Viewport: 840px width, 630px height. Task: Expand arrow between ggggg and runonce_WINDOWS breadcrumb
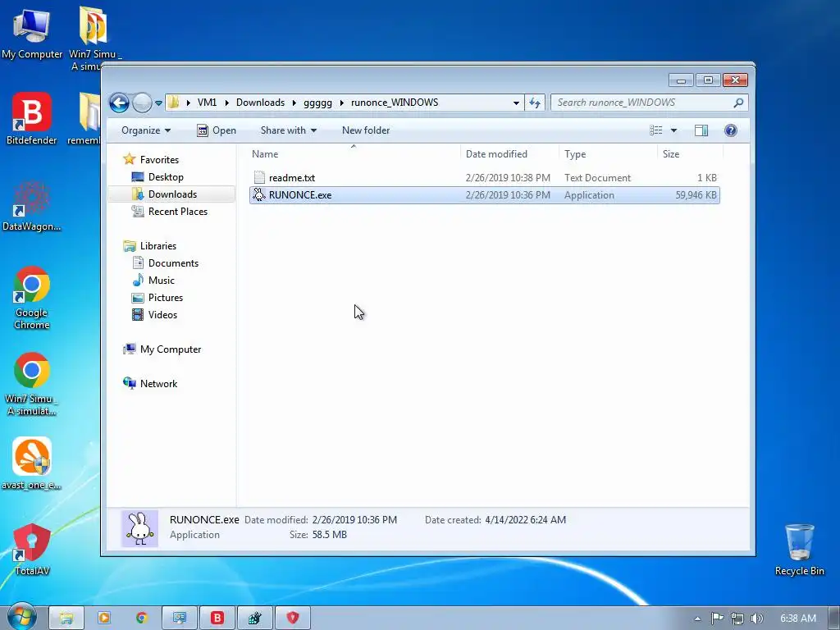pos(342,103)
